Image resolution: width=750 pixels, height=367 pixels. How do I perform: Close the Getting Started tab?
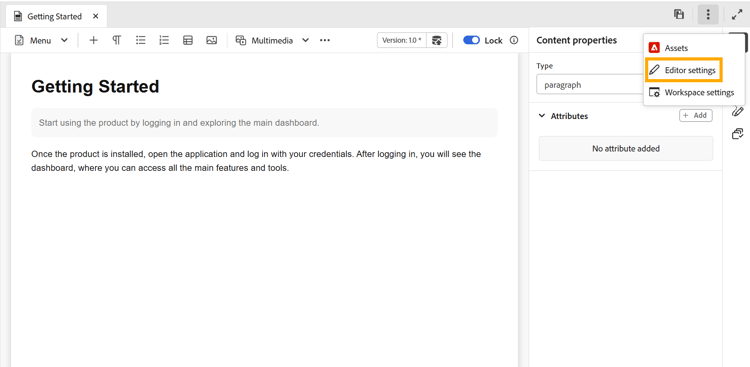coord(96,16)
